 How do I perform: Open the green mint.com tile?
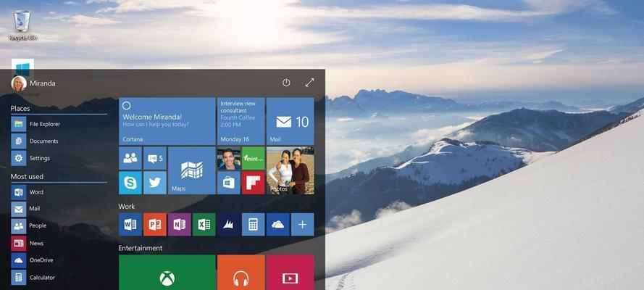click(254, 158)
